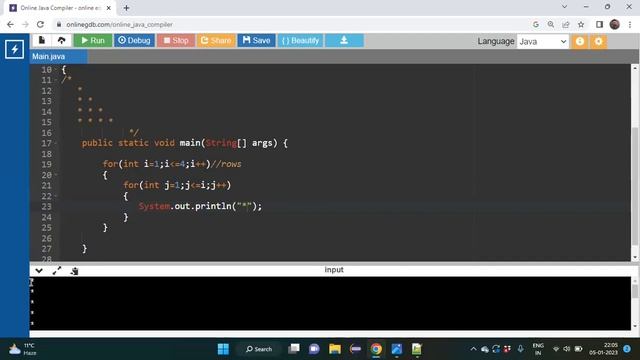Click inside the black console output area

pos(330,303)
